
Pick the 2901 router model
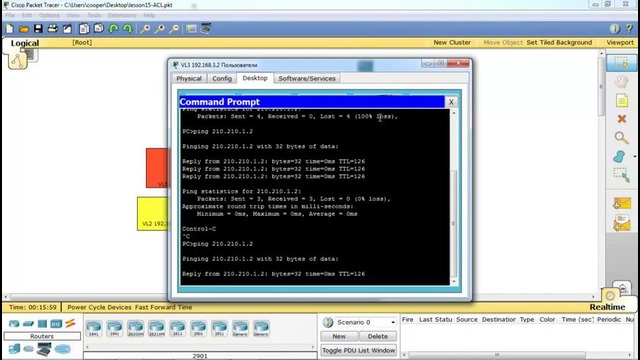(x=198, y=329)
